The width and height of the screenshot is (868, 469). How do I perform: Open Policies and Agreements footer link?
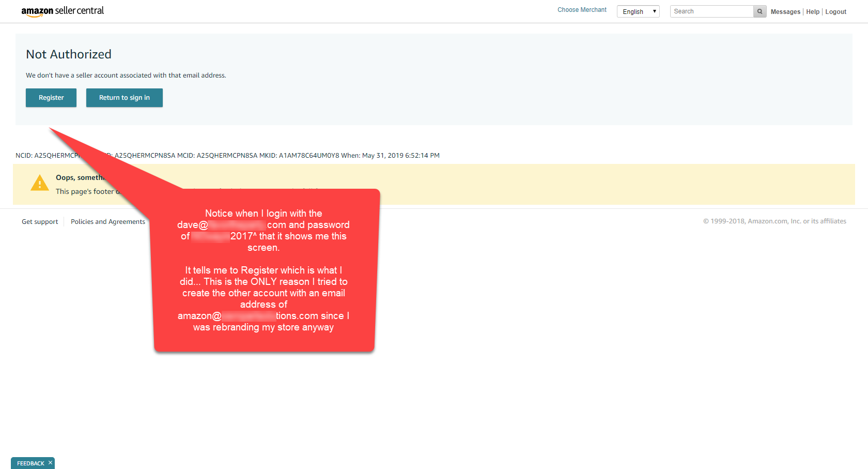click(x=108, y=222)
